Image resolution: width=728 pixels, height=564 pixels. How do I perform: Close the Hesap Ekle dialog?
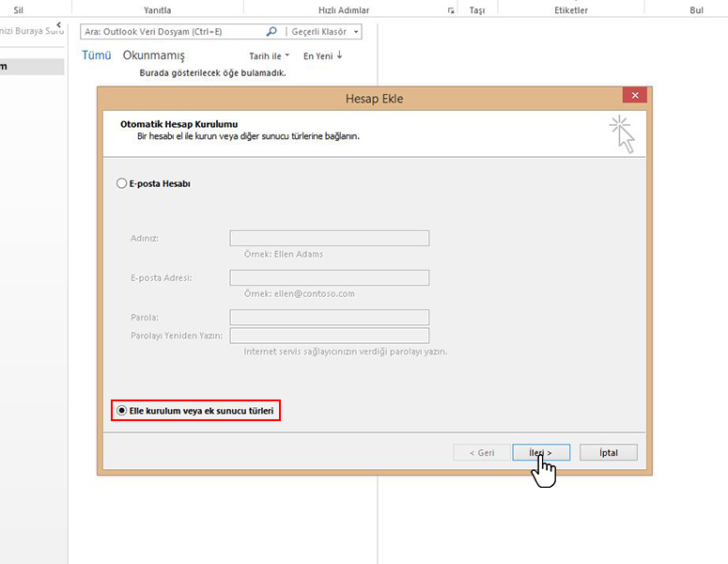[x=635, y=96]
